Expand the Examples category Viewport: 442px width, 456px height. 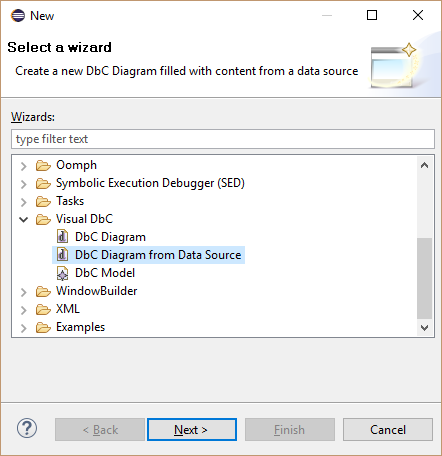click(24, 328)
